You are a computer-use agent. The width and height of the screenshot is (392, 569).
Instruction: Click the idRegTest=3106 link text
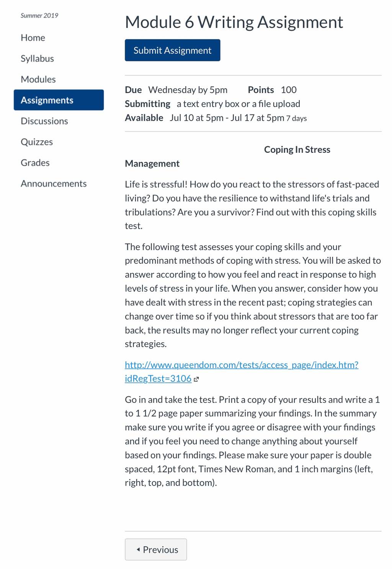[158, 379]
